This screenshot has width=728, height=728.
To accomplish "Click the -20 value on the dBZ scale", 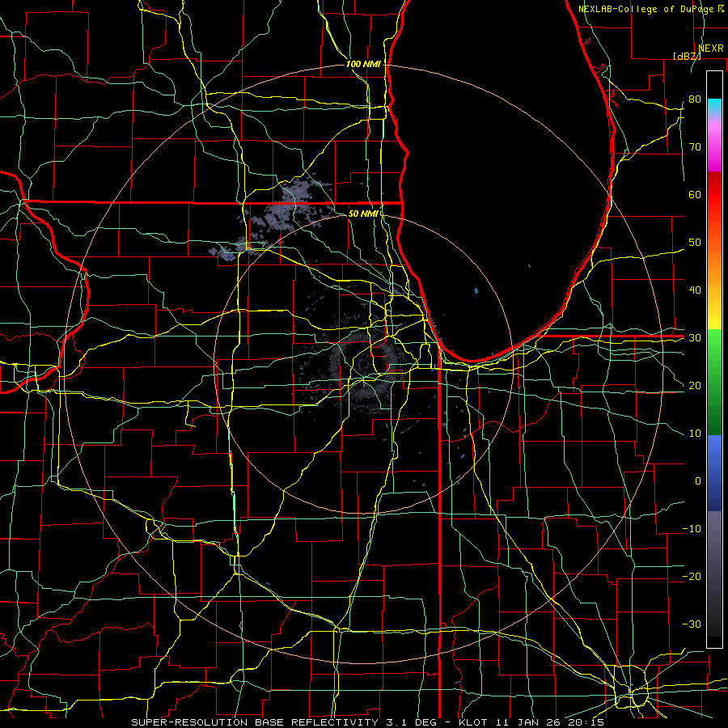I will 692,576.
